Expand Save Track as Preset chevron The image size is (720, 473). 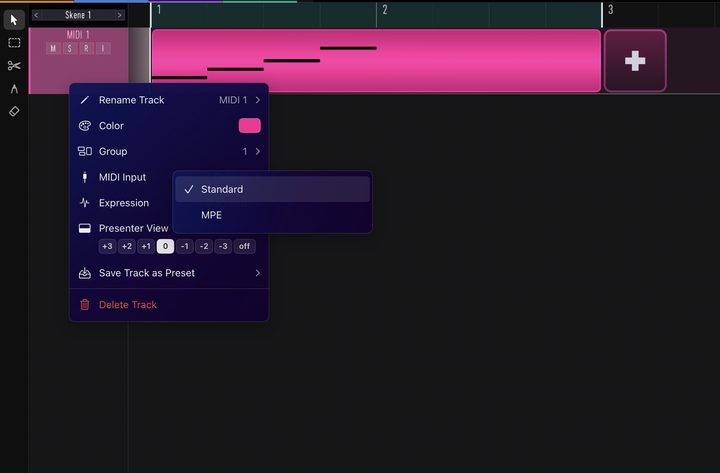point(258,273)
